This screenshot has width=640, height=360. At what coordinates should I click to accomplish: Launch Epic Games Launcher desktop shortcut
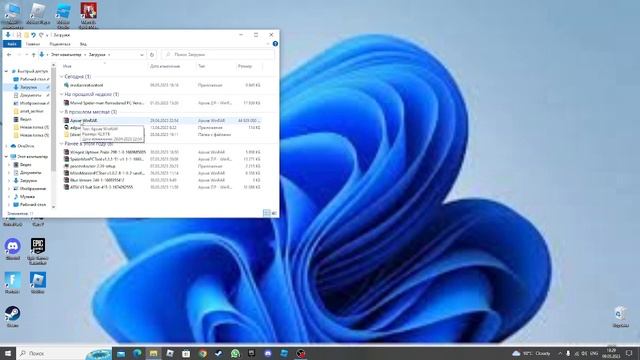(x=38, y=250)
